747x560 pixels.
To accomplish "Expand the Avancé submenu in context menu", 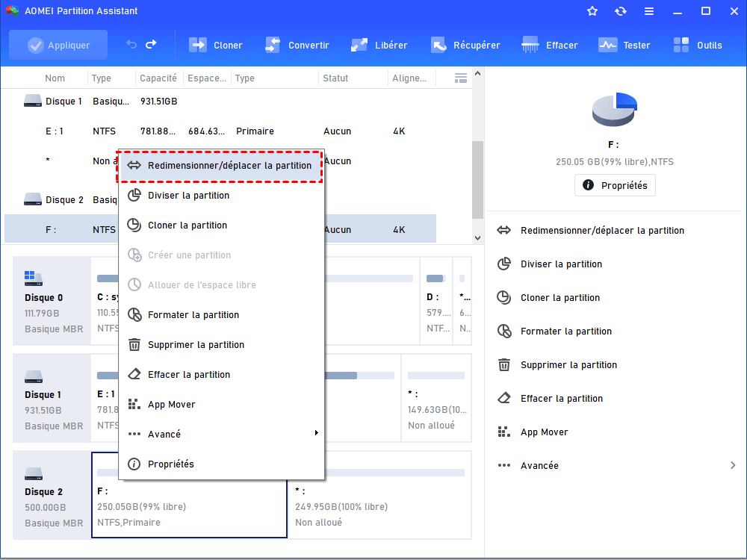I will (x=220, y=435).
